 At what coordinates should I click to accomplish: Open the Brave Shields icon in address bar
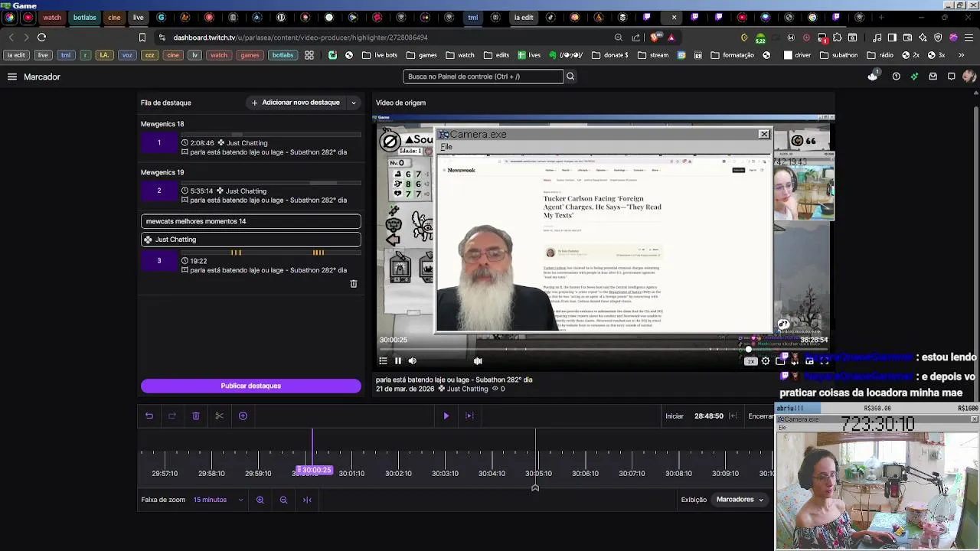pos(655,37)
